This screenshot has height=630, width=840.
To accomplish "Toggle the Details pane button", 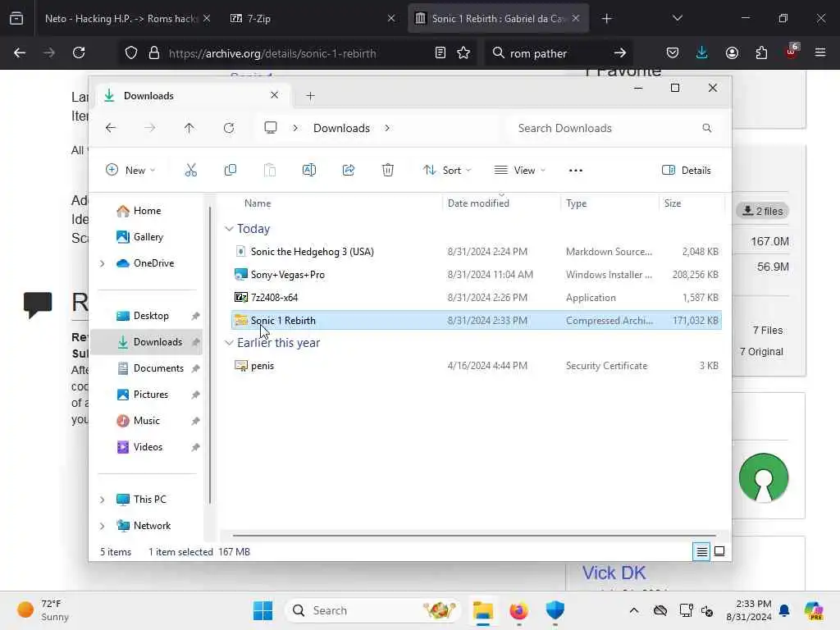I will [687, 171].
